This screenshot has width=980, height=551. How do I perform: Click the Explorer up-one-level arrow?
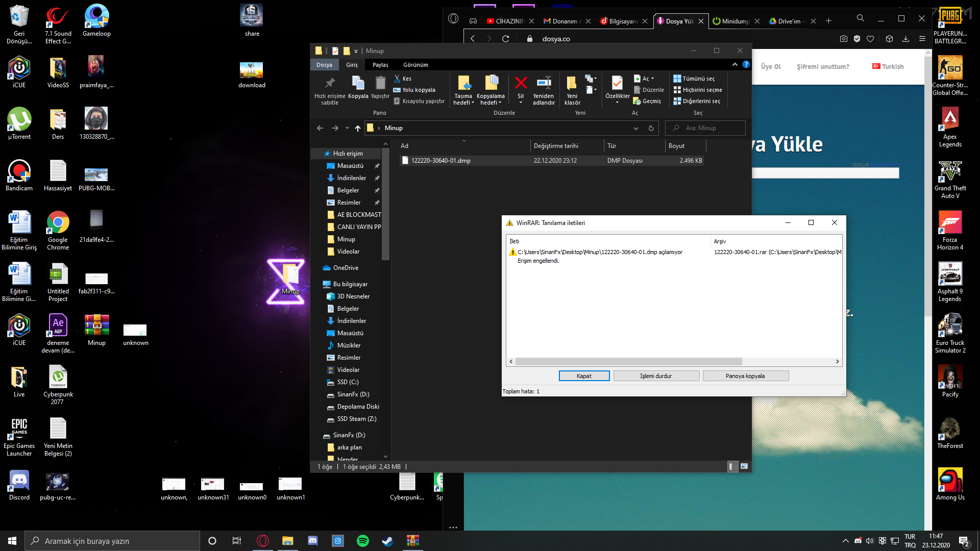click(358, 128)
